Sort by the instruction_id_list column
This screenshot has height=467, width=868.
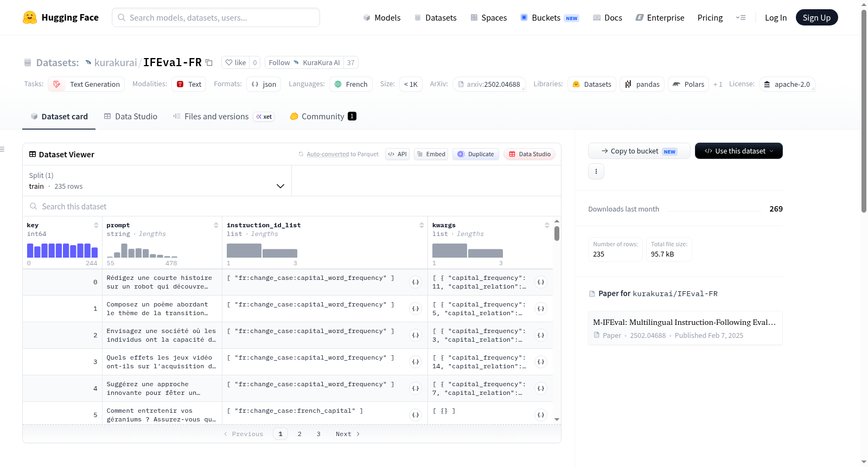pyautogui.click(x=422, y=225)
